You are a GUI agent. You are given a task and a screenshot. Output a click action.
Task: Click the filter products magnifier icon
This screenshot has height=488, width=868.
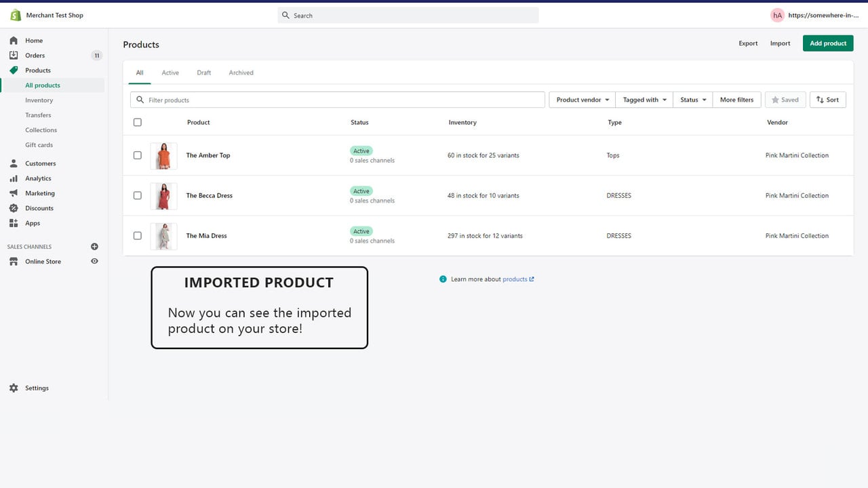tap(140, 100)
